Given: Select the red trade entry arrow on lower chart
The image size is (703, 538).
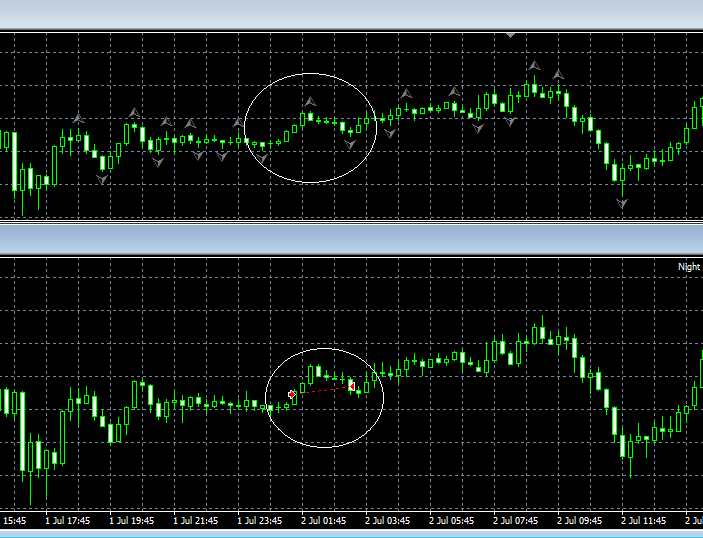Looking at the screenshot, I should pos(292,395).
